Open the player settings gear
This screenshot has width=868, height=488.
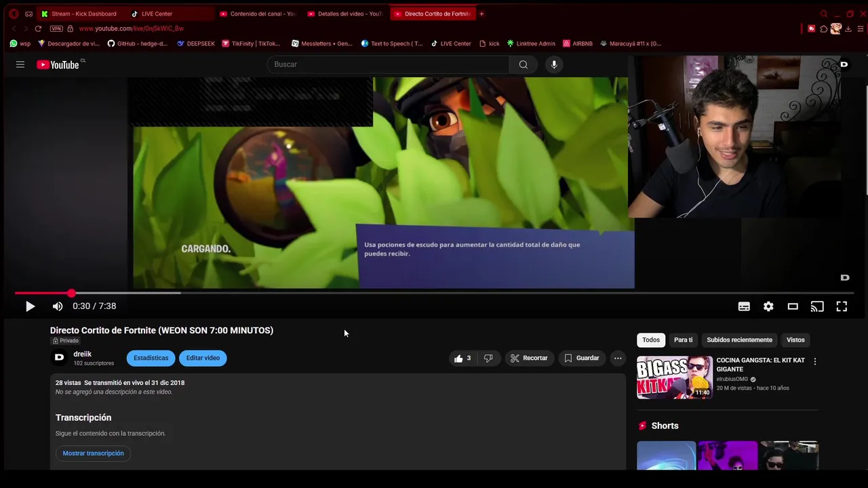click(768, 306)
